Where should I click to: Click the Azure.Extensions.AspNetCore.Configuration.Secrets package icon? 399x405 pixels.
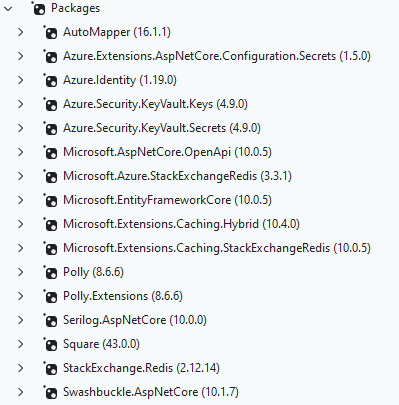[50, 56]
